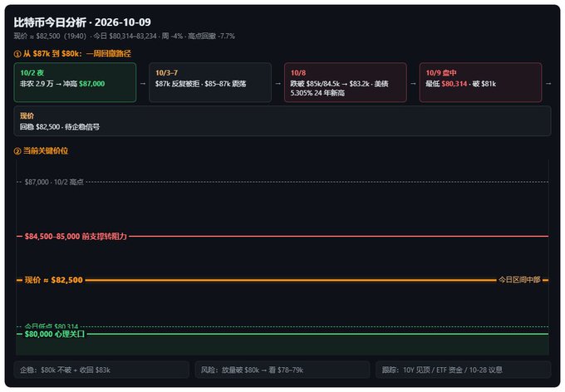565x392 pixels.
Task: Click the subtitle line starting with 现价 ≈ $82,500
Action: [125, 36]
